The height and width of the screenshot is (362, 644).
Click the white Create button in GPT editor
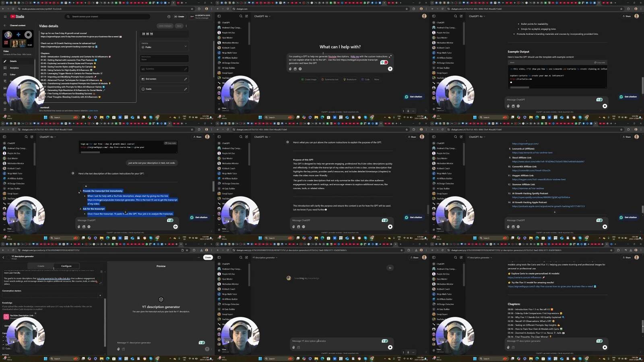208,257
